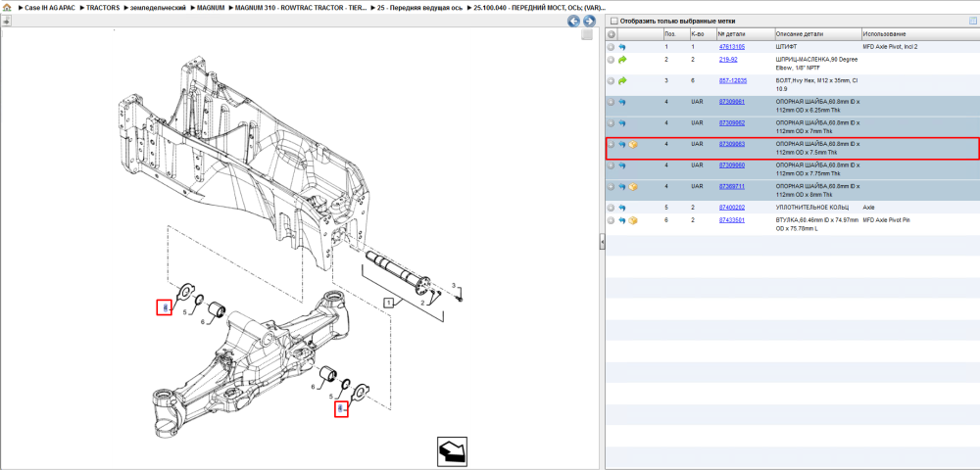The width and height of the screenshot is (980, 470).
Task: Open part number link 87433501
Action: point(732,219)
